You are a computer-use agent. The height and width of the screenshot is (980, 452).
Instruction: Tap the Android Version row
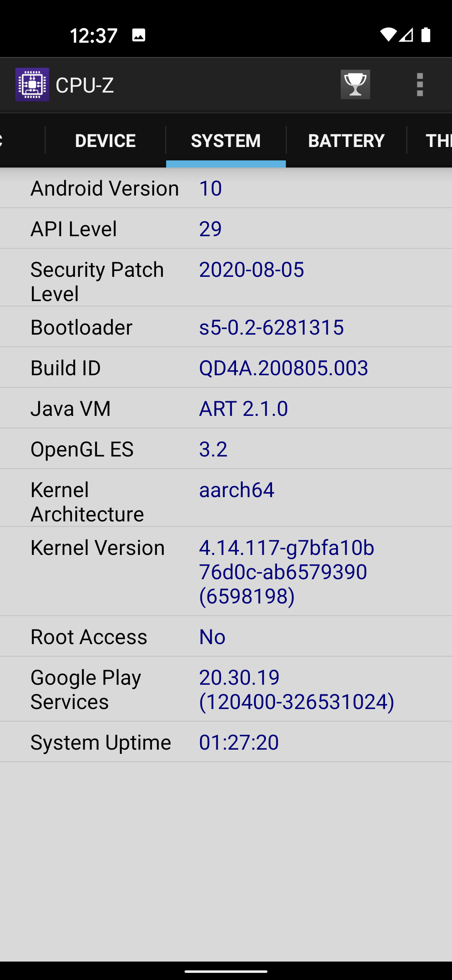tap(226, 188)
